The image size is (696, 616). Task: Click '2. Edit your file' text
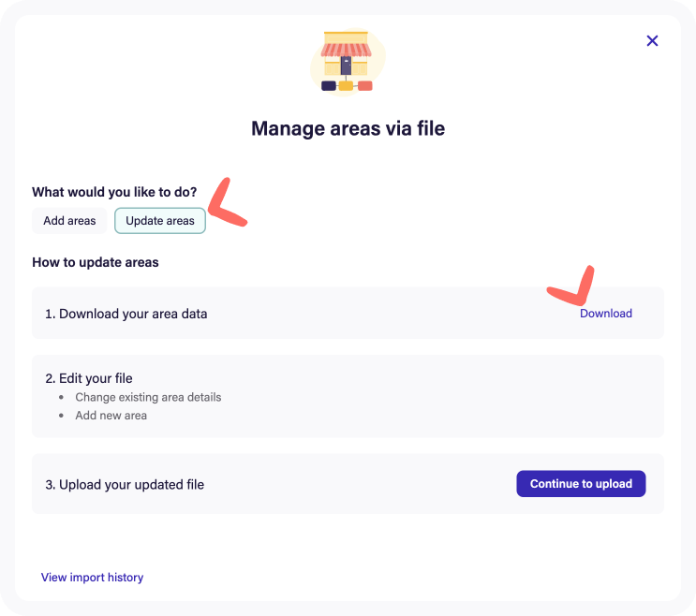click(x=89, y=378)
